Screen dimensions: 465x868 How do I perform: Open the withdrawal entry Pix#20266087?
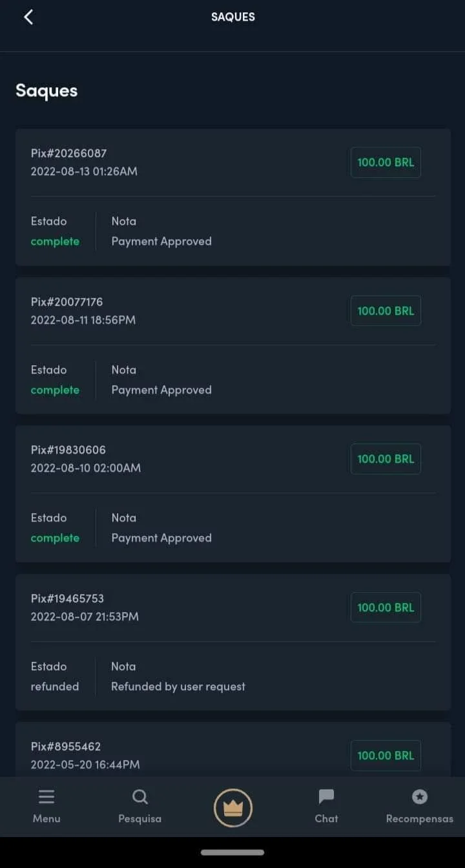[x=233, y=197]
